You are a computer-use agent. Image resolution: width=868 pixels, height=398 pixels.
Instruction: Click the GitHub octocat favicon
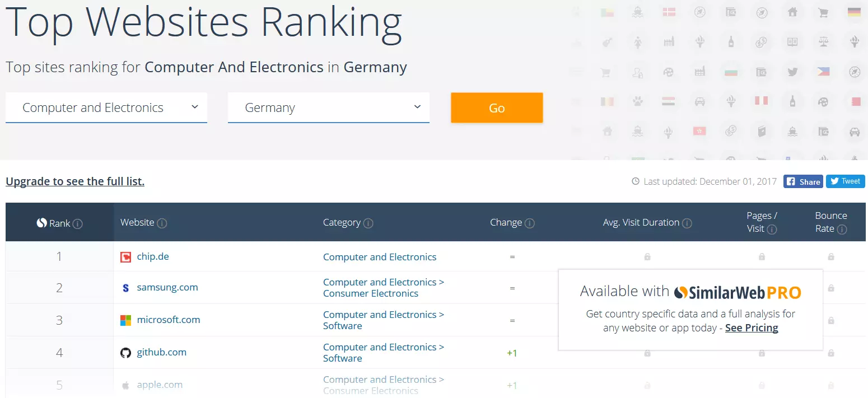coord(126,353)
